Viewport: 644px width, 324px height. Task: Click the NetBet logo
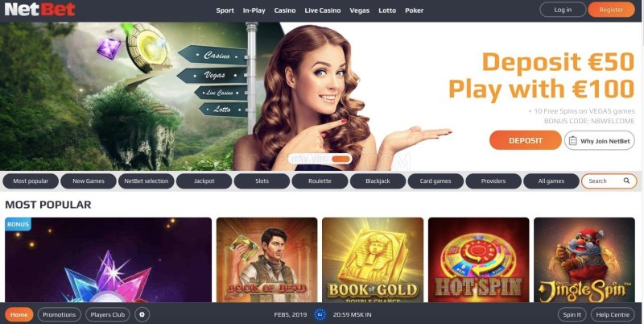pyautogui.click(x=39, y=9)
